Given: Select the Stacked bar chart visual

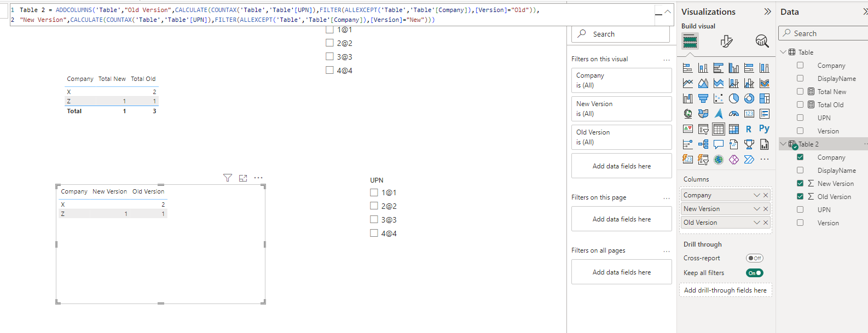Looking at the screenshot, I should [688, 68].
